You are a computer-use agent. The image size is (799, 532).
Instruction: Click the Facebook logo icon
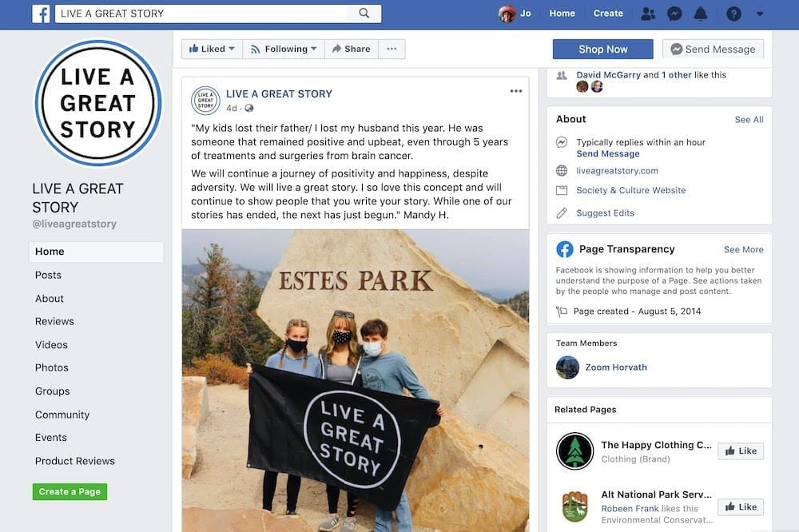click(41, 14)
